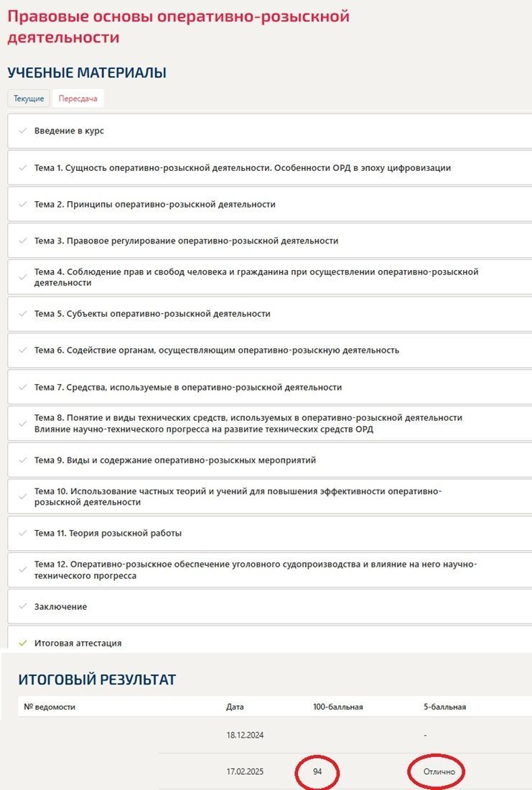The width and height of the screenshot is (532, 790).
Task: Click the checkmark icon beside Заключение
Action: pos(23,607)
